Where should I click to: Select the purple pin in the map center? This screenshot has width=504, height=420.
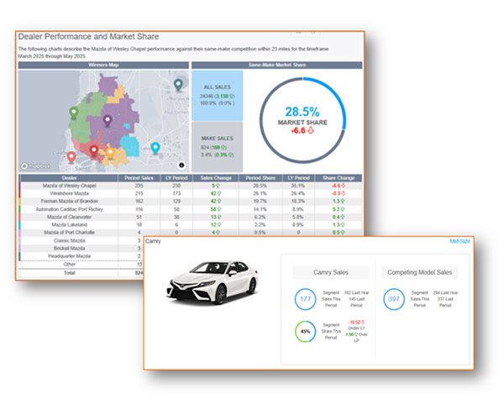[108, 120]
